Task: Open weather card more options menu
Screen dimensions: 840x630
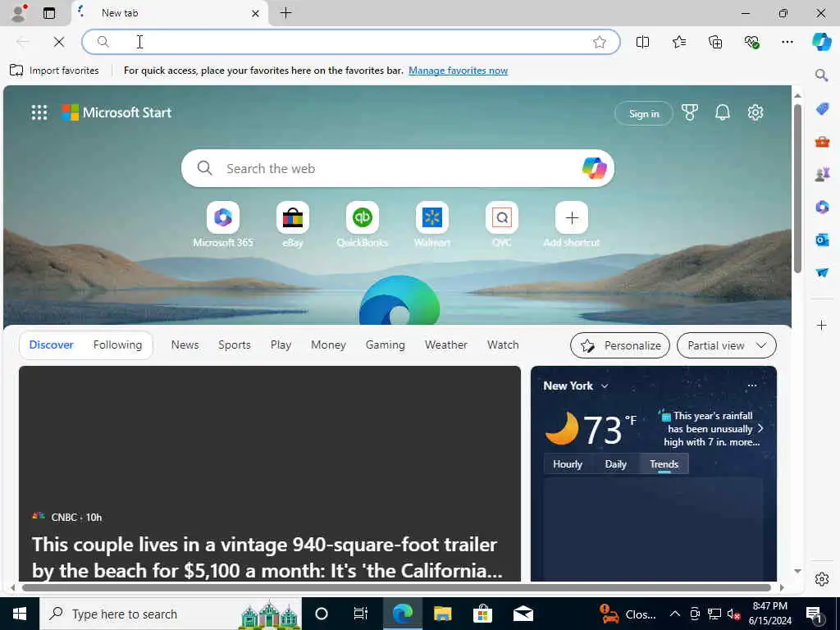Action: (751, 386)
